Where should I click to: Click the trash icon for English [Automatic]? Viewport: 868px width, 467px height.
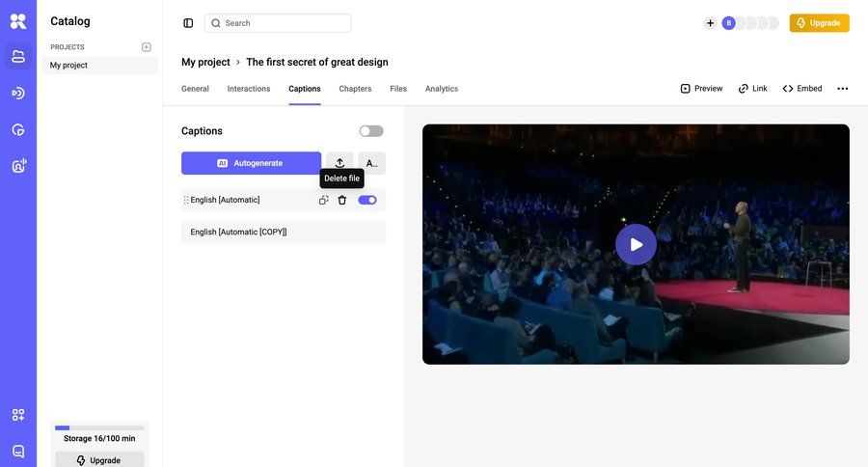point(341,200)
